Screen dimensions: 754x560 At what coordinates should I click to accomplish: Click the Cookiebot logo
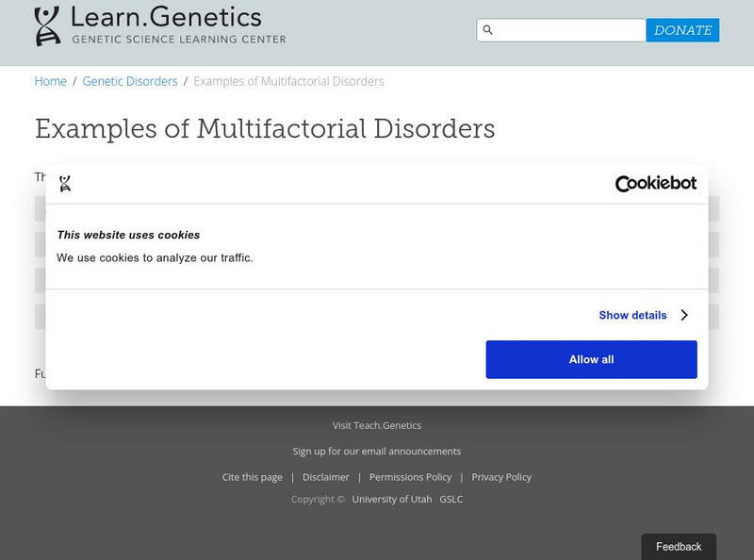[655, 184]
